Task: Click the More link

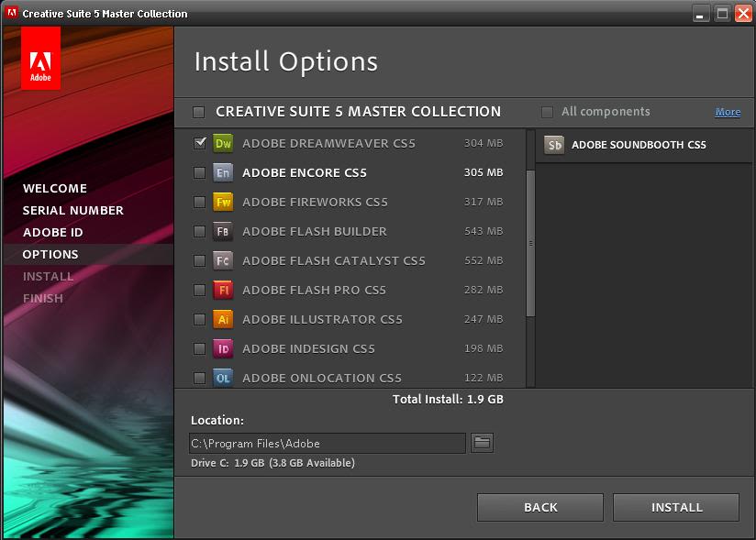Action: coord(728,112)
